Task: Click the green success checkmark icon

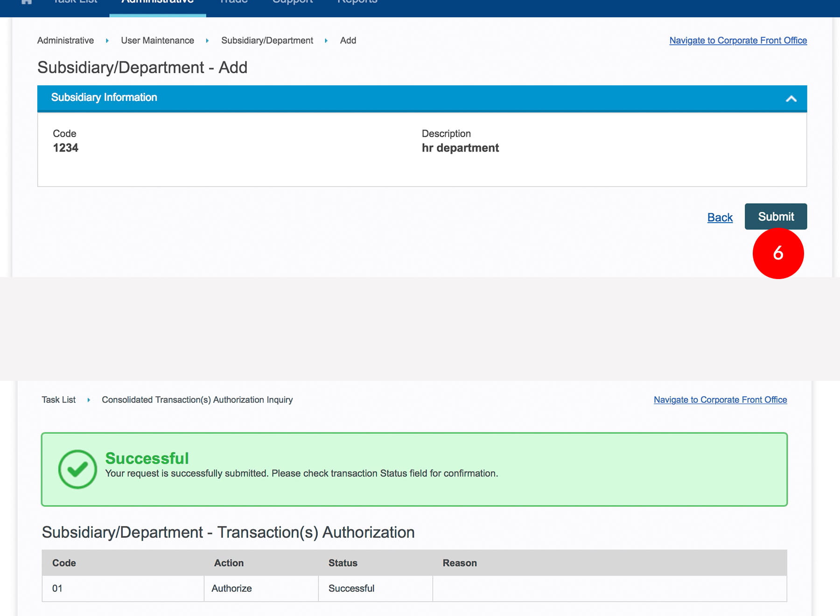Action: pyautogui.click(x=77, y=469)
